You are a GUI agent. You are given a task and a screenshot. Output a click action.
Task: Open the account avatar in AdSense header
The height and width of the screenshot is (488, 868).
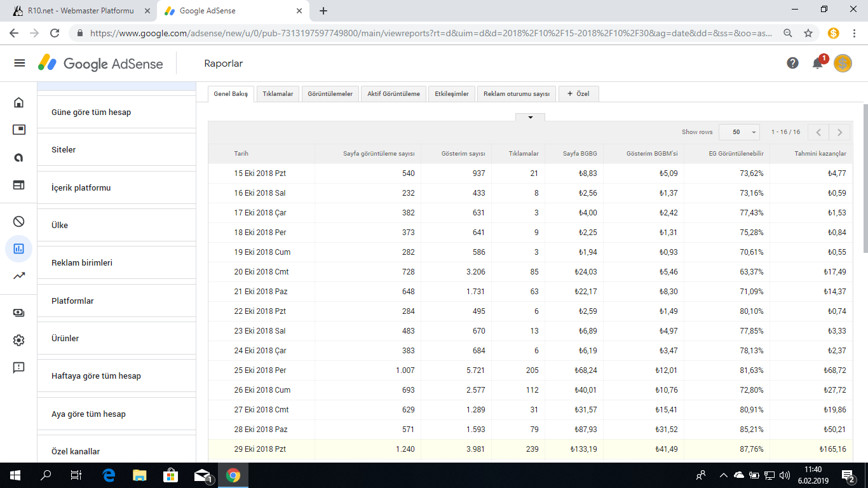[843, 63]
